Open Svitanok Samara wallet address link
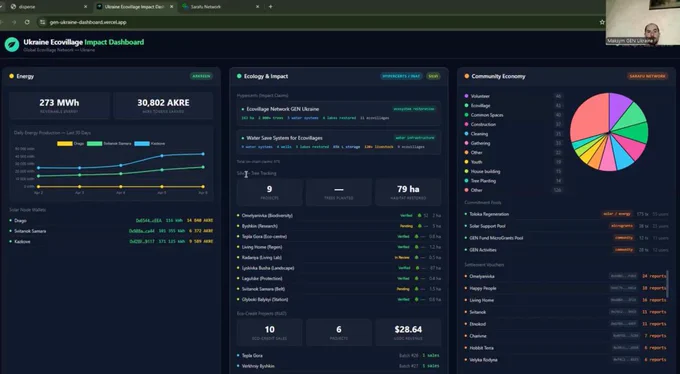Screen dimensions: 680x374 coord(141,231)
